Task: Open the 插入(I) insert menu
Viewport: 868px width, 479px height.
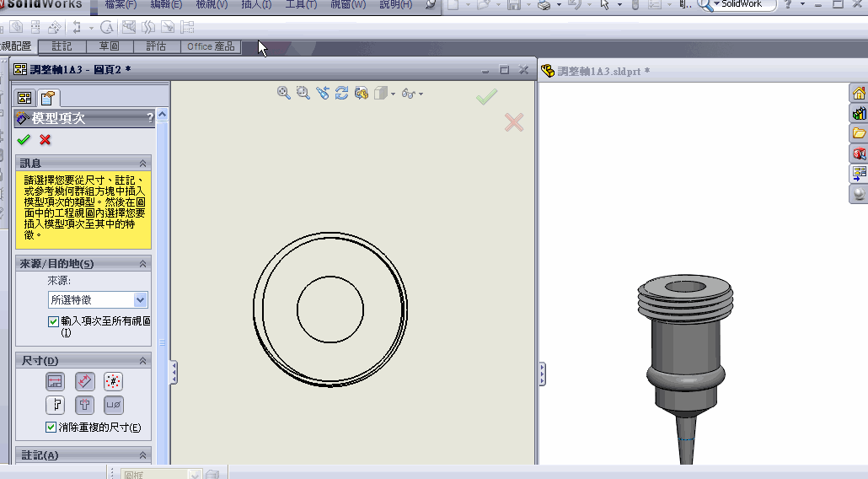Action: pyautogui.click(x=256, y=5)
